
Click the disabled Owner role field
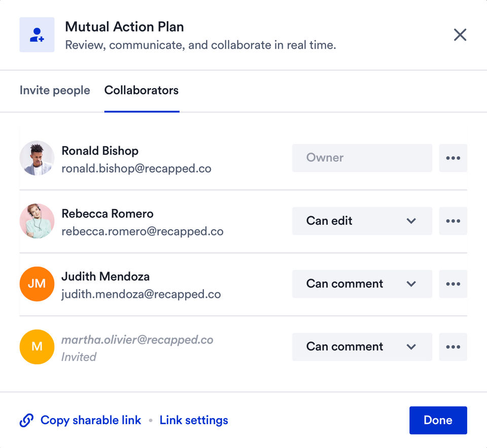coord(362,158)
